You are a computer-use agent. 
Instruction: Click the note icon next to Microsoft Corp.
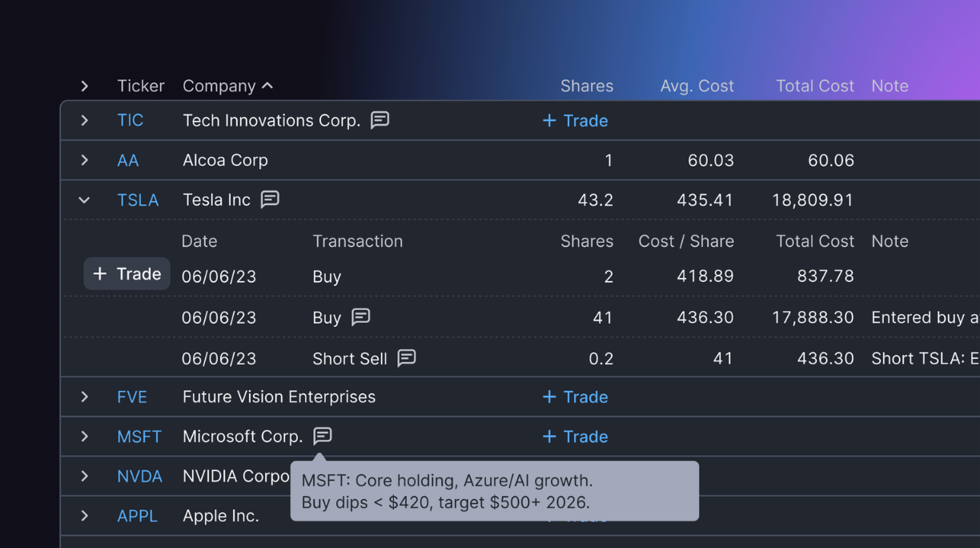click(x=323, y=436)
